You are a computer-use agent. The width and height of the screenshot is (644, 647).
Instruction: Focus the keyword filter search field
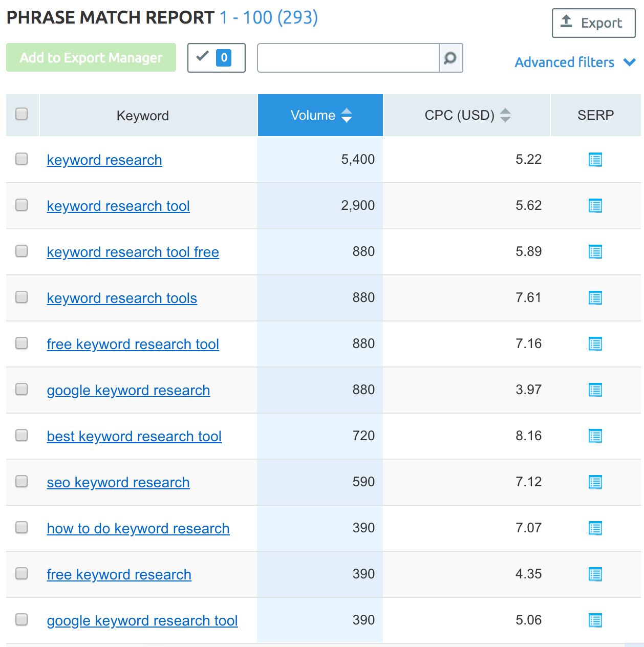click(348, 58)
